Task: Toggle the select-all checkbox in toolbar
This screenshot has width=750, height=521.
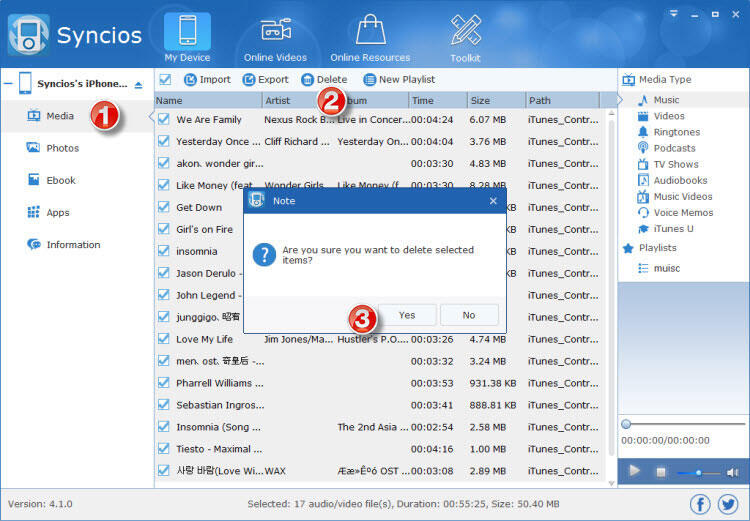Action: pyautogui.click(x=165, y=79)
